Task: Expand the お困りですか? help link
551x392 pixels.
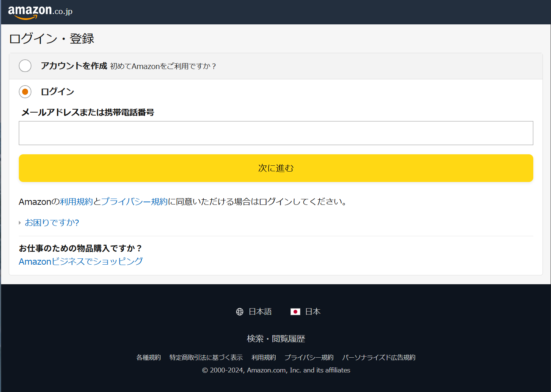Action: 52,223
